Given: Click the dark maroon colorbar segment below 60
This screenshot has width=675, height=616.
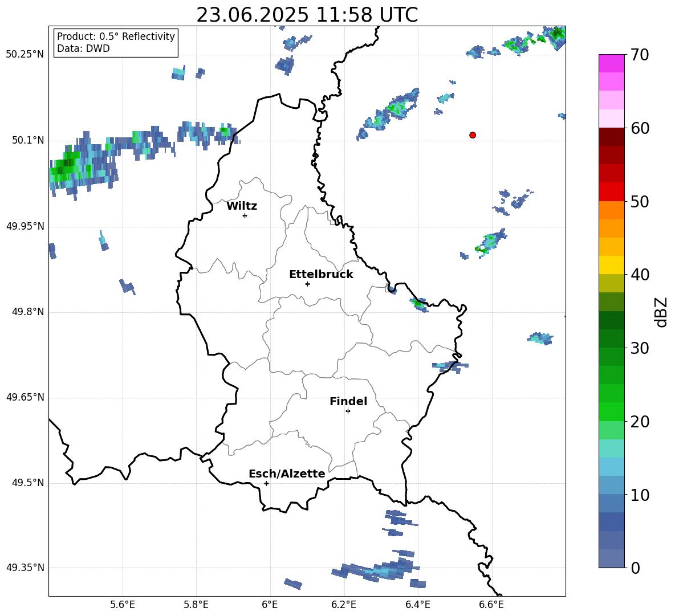Looking at the screenshot, I should coord(611,137).
